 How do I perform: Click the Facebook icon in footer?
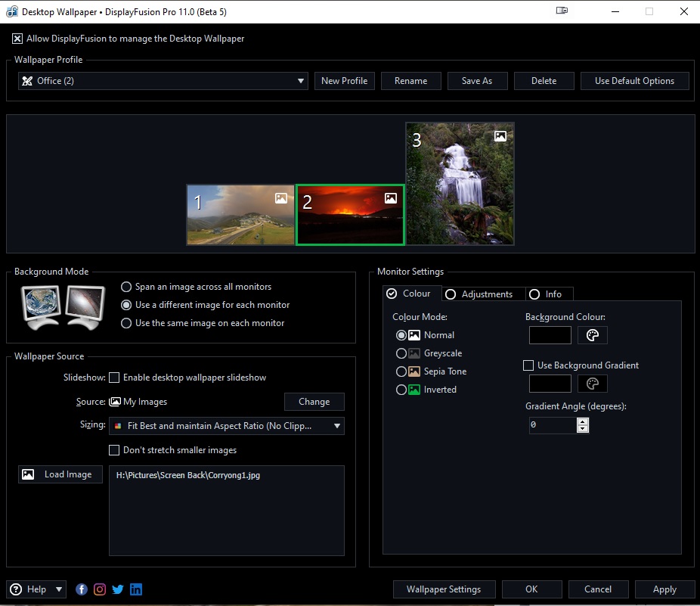coord(82,589)
